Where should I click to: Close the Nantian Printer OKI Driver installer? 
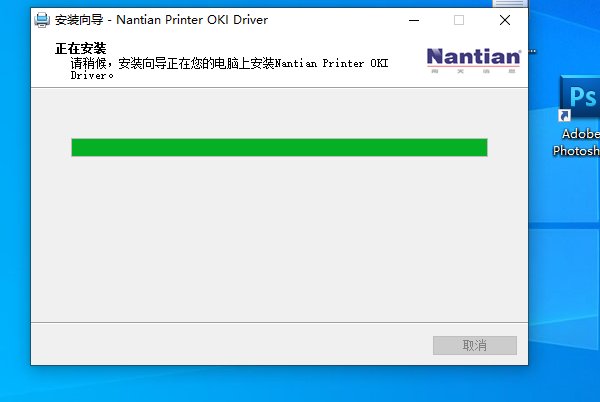click(x=505, y=20)
